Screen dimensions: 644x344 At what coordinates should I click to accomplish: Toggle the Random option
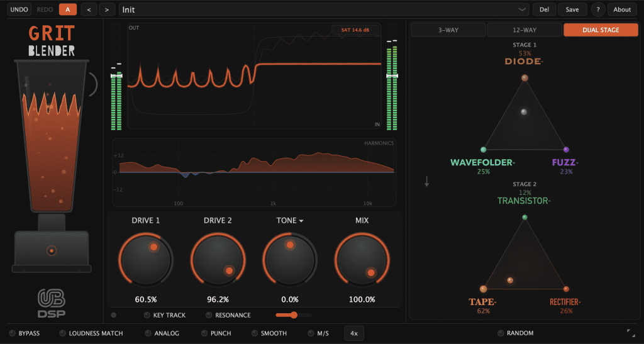pyautogui.click(x=516, y=333)
